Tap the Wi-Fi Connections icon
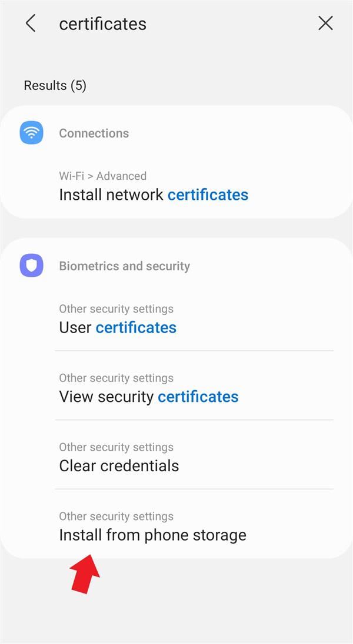 (x=31, y=133)
